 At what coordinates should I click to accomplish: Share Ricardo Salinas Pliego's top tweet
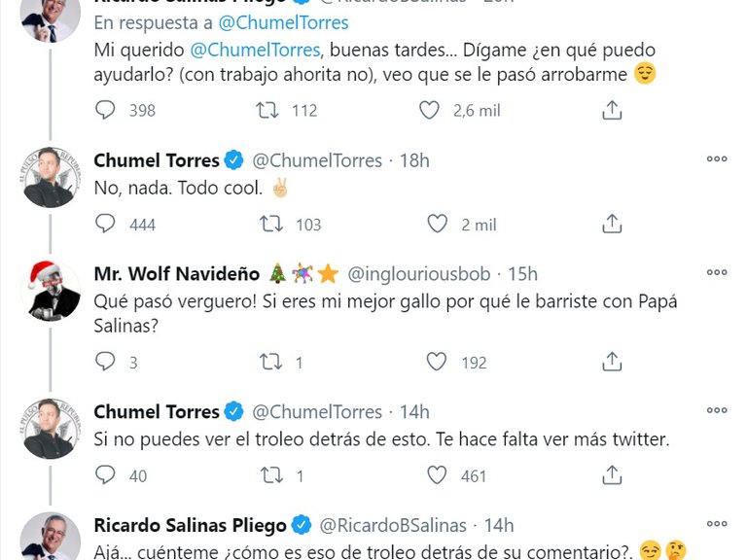[x=612, y=111]
